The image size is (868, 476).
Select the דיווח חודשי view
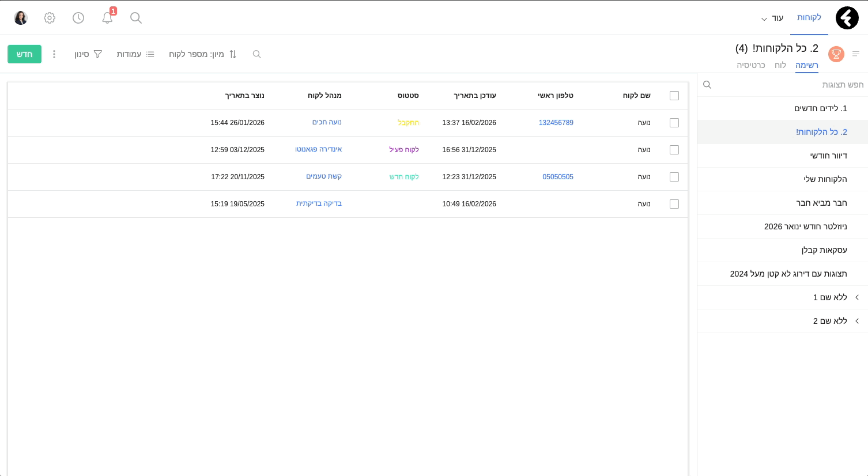[783, 156]
